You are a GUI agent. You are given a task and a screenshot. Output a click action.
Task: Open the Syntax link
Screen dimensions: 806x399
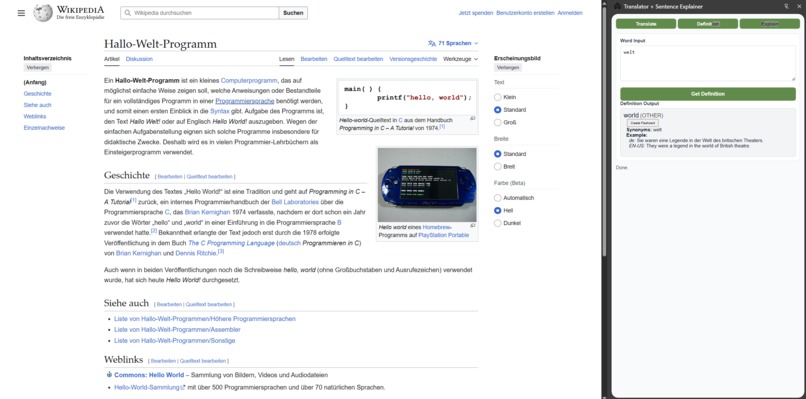[x=219, y=111]
